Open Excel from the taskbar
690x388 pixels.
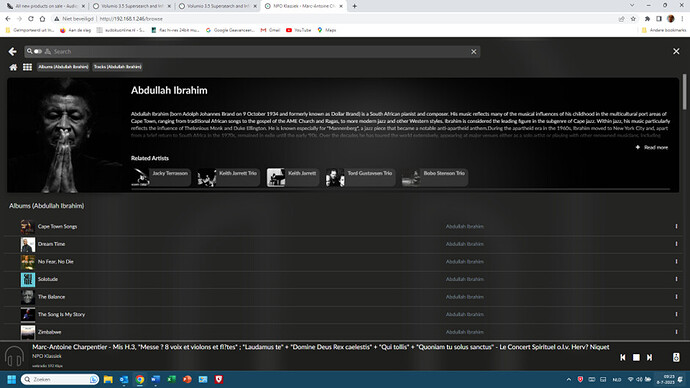[171, 379]
